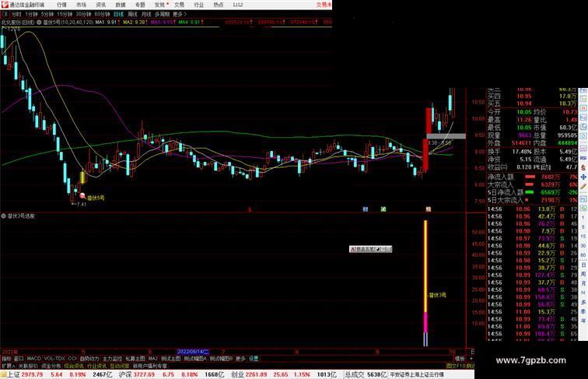Open the 互动问答 tab
The height and width of the screenshot is (379, 588).
[120, 366]
